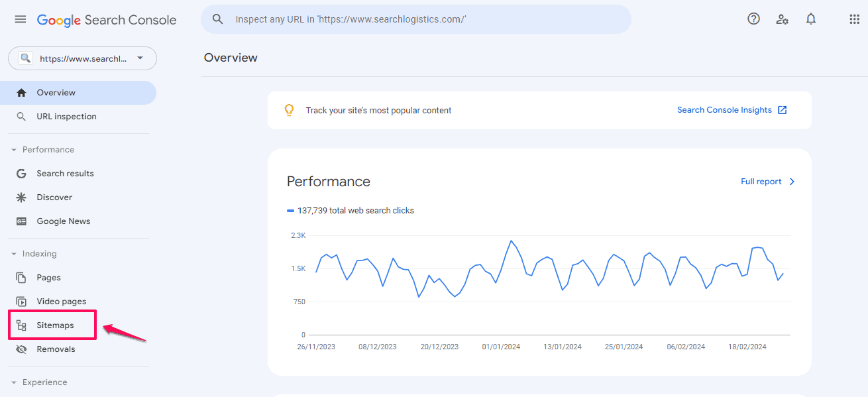The image size is (868, 397).
Task: Open Search results report
Action: coord(78,174)
